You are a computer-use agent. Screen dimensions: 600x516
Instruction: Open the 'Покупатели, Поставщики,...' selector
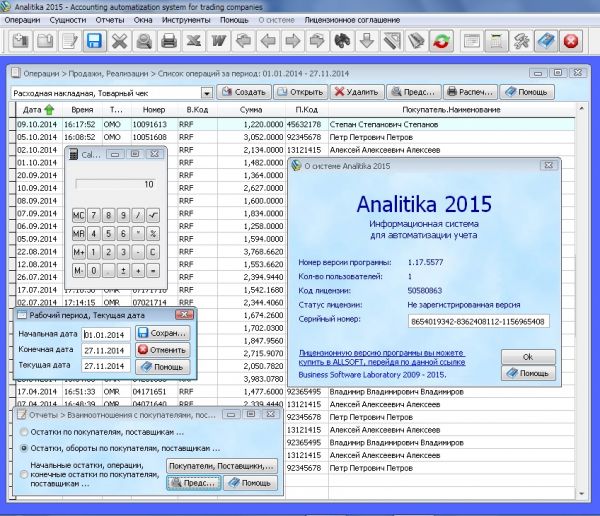(x=220, y=466)
